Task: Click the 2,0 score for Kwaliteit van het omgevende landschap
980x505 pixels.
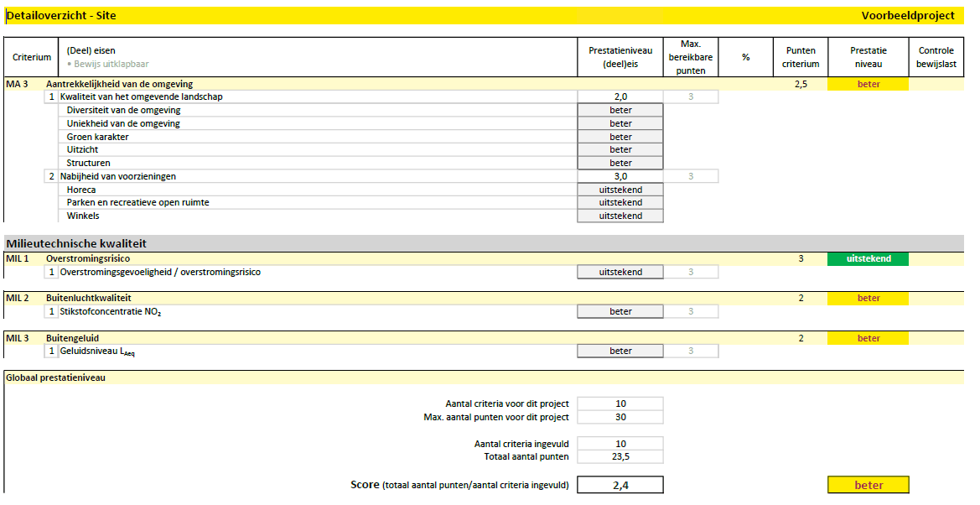Action: pyautogui.click(x=620, y=96)
